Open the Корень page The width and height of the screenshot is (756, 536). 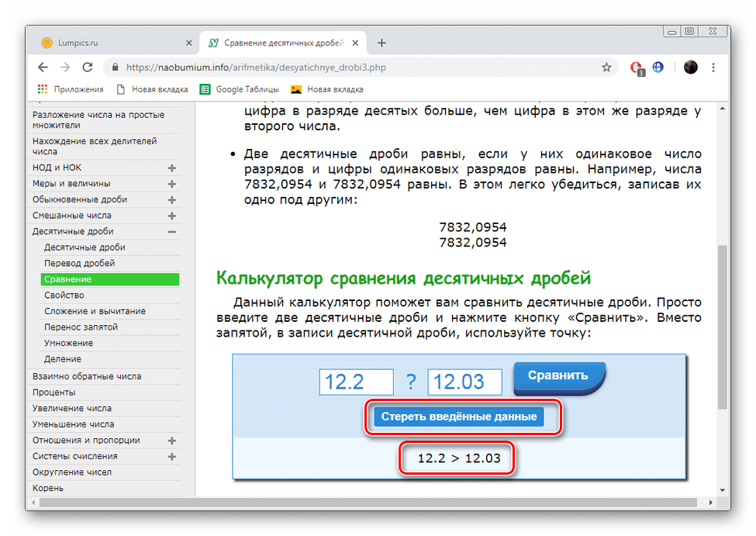pyautogui.click(x=48, y=488)
